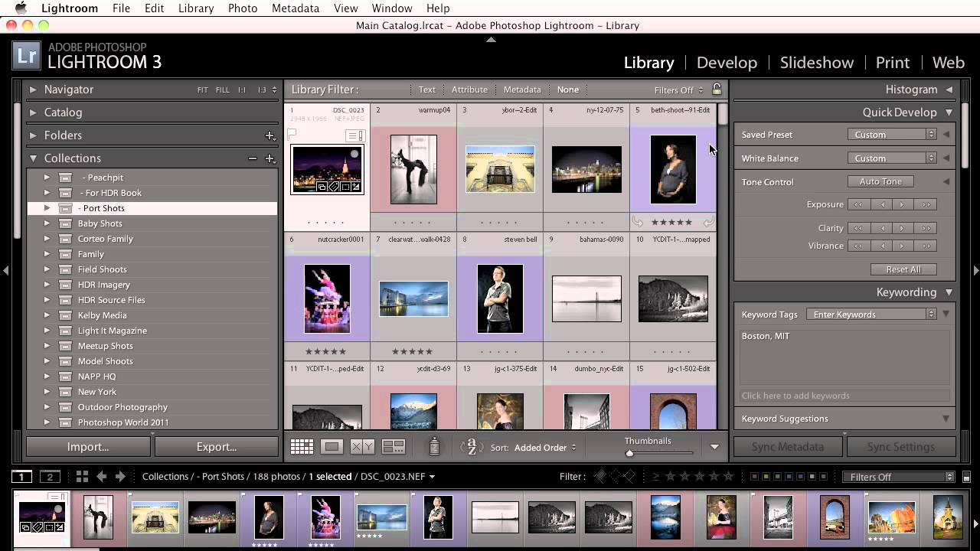Click the Import button
This screenshot has width=980, height=551.
pos(88,447)
